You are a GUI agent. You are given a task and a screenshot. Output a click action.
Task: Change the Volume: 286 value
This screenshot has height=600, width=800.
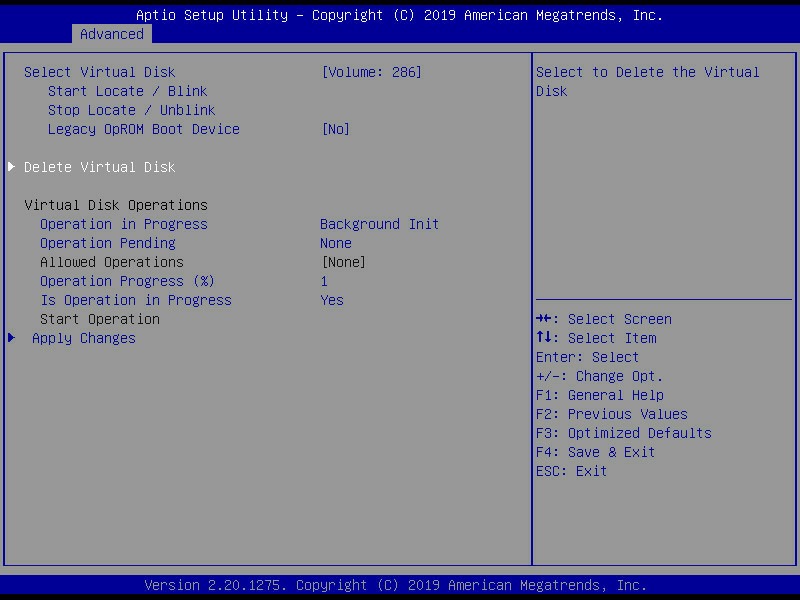371,72
